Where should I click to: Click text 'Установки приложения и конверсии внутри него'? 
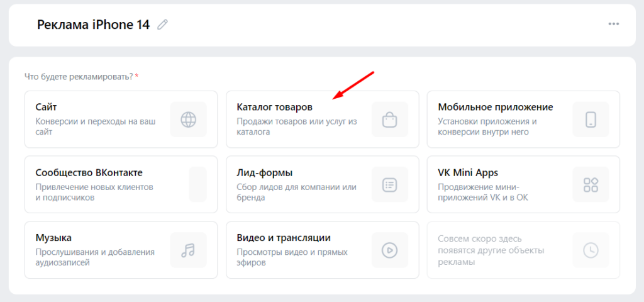click(x=487, y=127)
